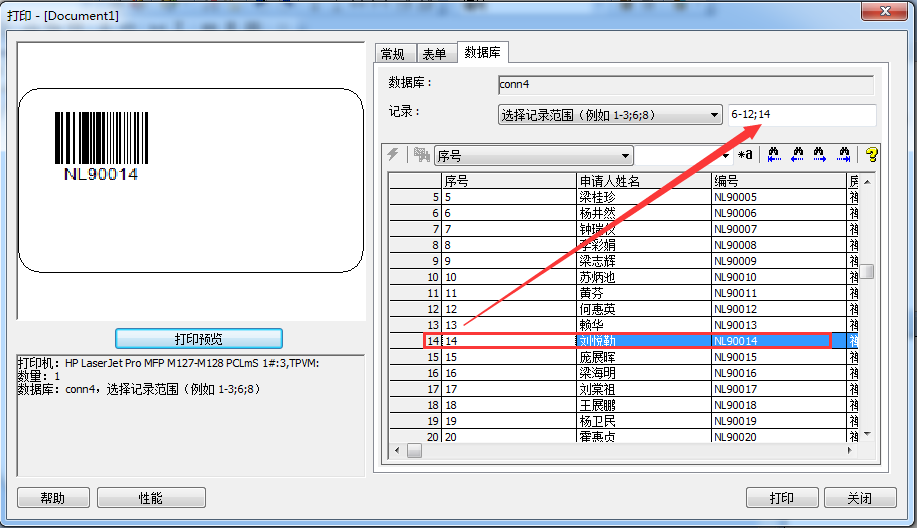Click row header number 16

coord(415,373)
